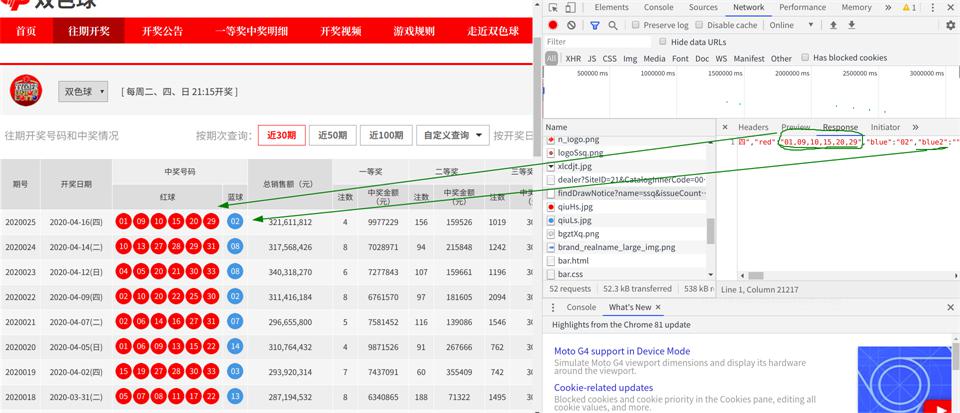
Task: Click the network Filter text field
Action: 598,42
